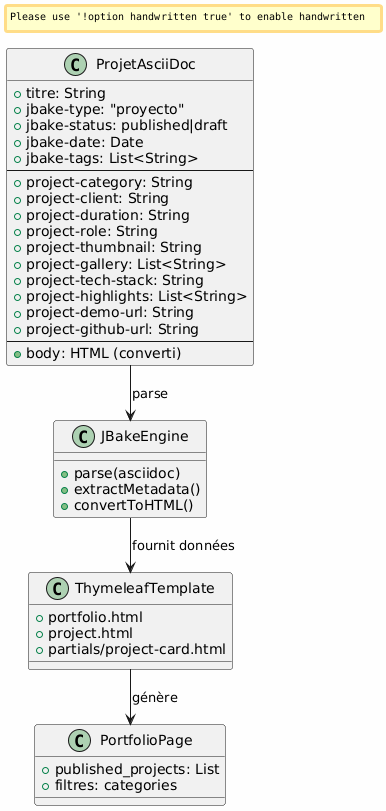Select the partials/project-card.html entry
The image size is (386, 811).
137,649
